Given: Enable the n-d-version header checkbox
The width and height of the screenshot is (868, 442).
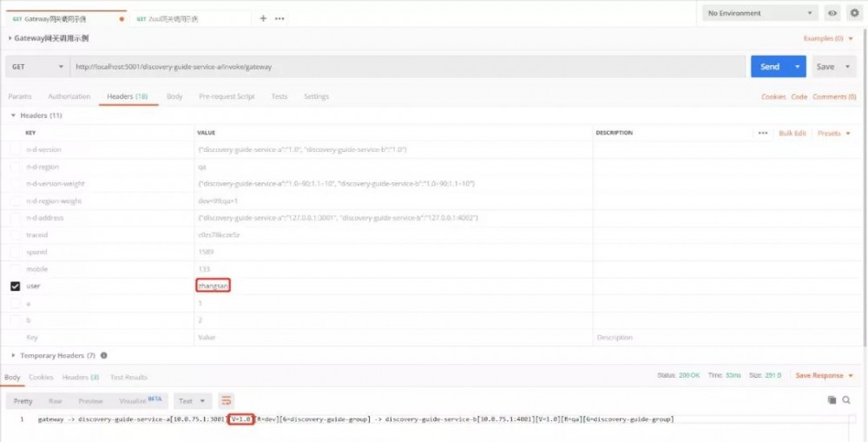Looking at the screenshot, I should tap(16, 149).
